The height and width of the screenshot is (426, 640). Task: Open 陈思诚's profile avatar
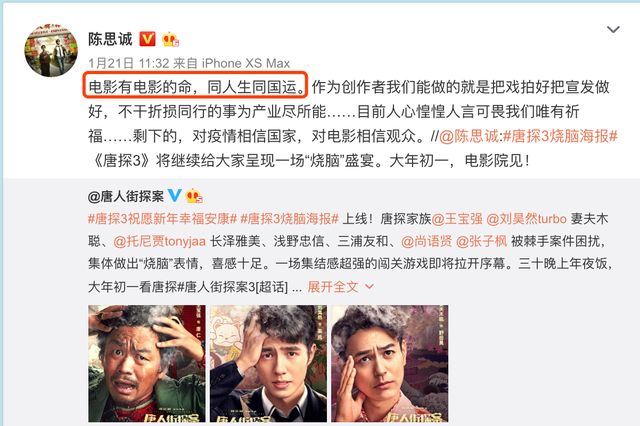(51, 50)
